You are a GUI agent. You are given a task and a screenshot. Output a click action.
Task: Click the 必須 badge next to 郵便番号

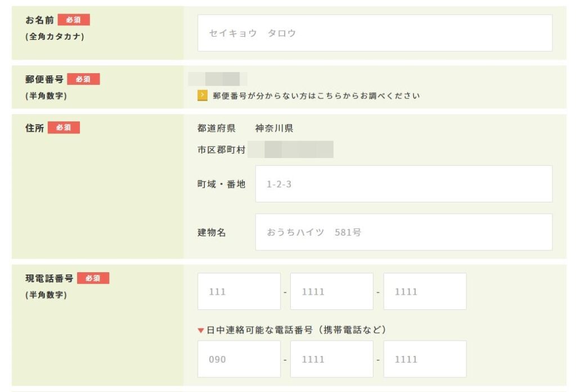83,79
